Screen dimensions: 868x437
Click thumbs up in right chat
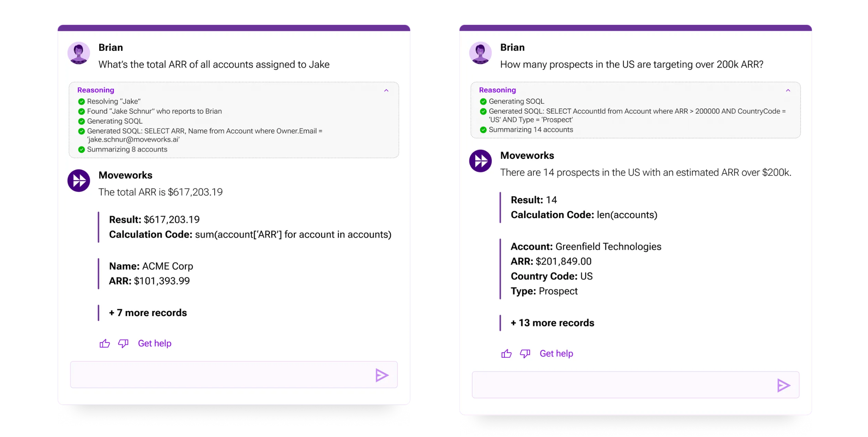pyautogui.click(x=506, y=353)
